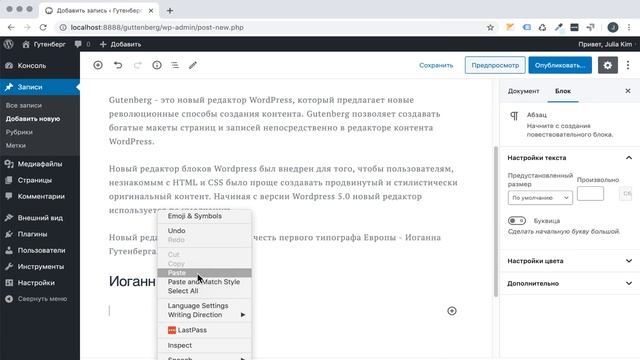Go back in browser history
640x360 pixels.
click(x=11, y=27)
